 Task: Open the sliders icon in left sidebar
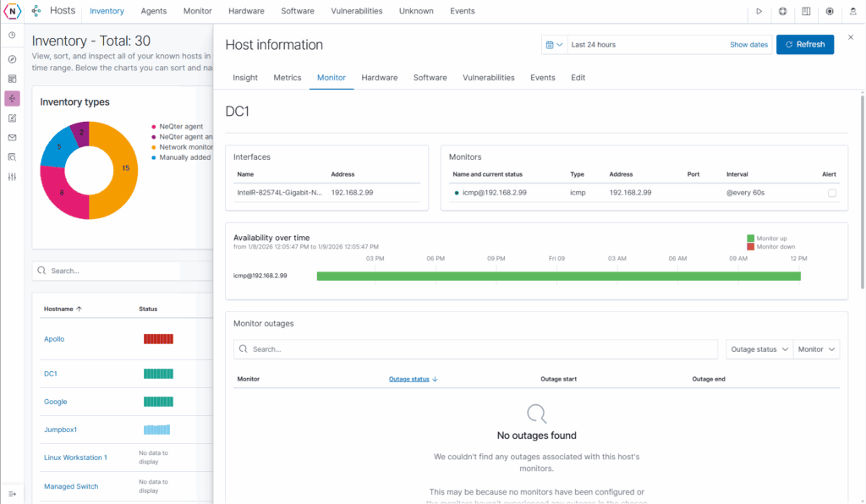point(12,177)
